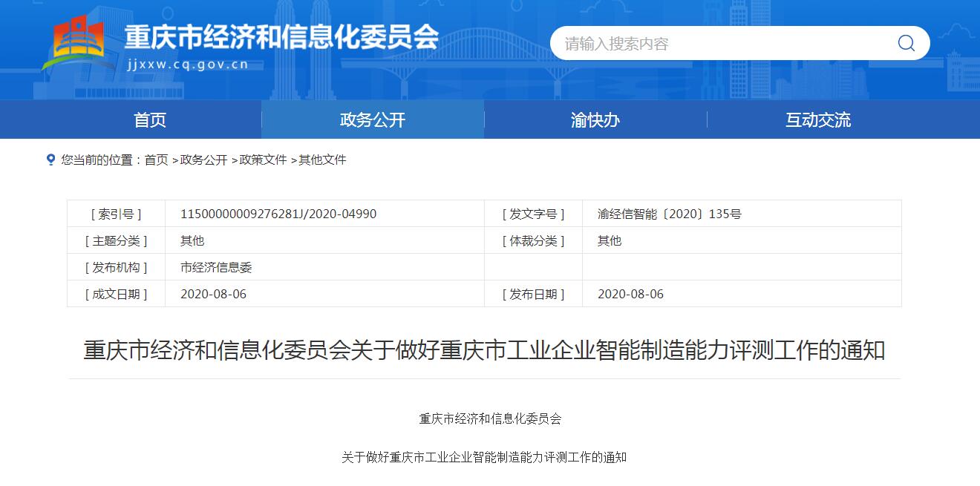Navigate to 其他文件 breadcrumb link
980x486 pixels.
point(322,160)
